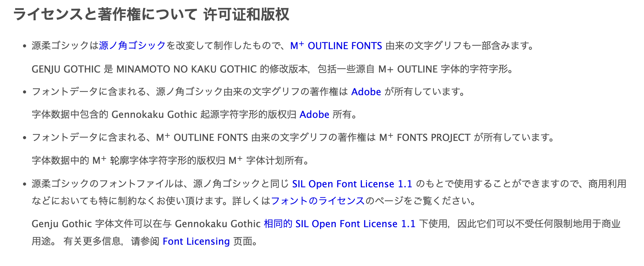Click the 许可证和版权 part of the heading

coord(246,14)
